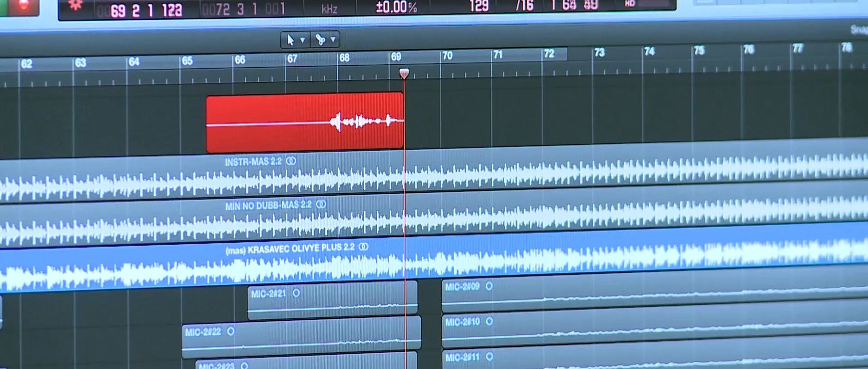Screen dimensions: 868x369
Task: Open the alternate tool dropdown arrow
Action: coord(333,39)
